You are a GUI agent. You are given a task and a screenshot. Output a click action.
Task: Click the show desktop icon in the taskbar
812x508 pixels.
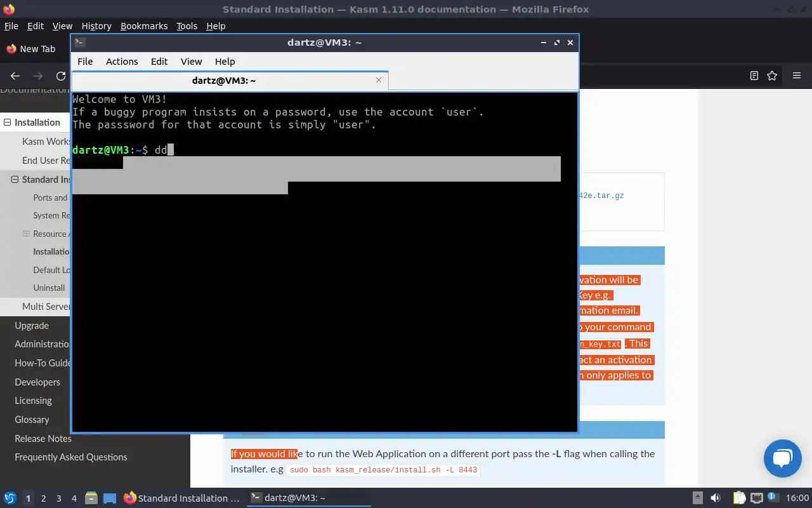(x=110, y=498)
